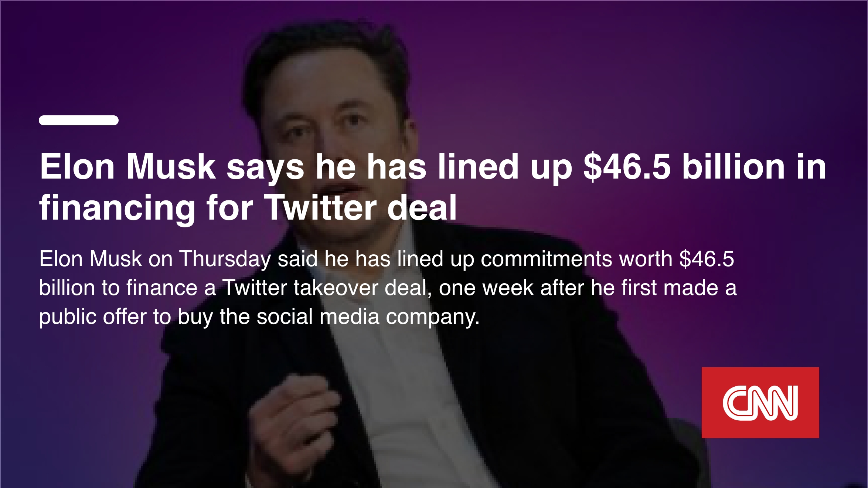Open the headline about $46.5 billion financing
The image size is (868, 488).
point(433,187)
